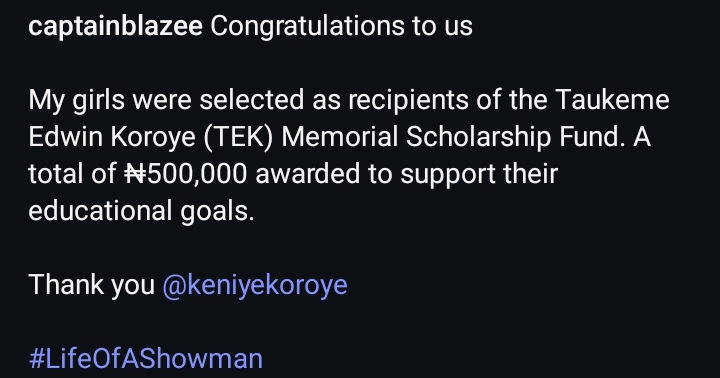Click the 'Thank you' text

[x=92, y=285]
